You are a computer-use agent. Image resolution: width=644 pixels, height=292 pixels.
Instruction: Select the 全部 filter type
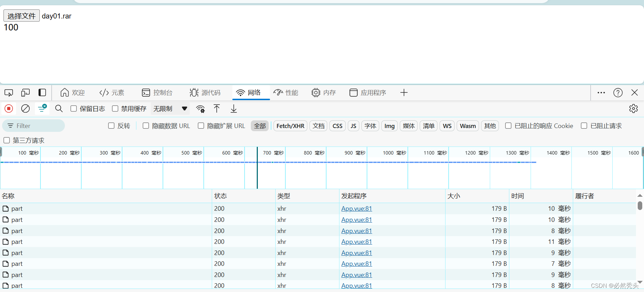[260, 126]
